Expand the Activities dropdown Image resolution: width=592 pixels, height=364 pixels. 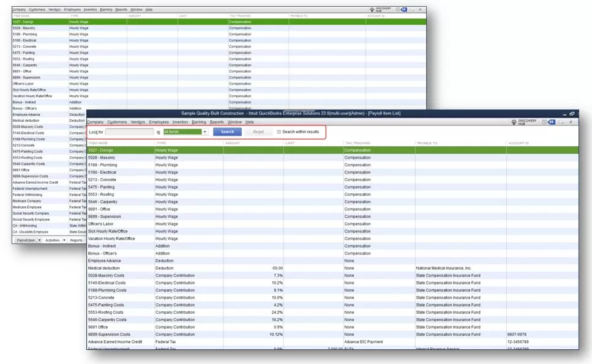pos(54,241)
